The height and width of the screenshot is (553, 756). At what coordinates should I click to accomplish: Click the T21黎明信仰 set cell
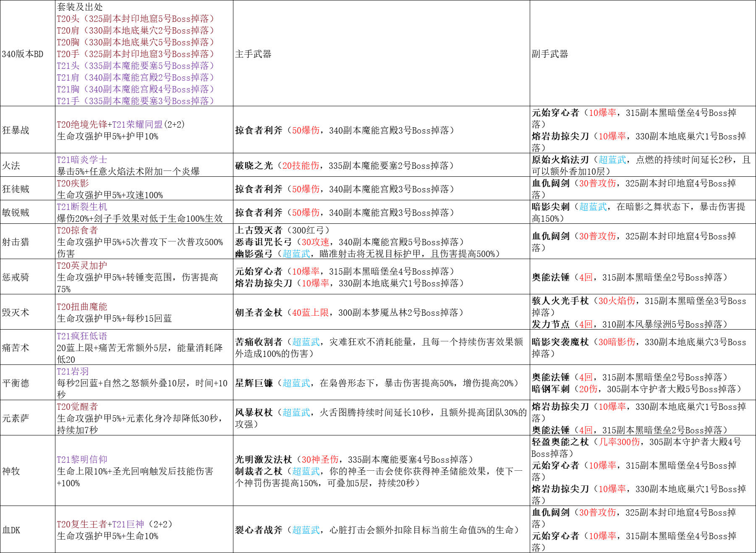(x=144, y=471)
